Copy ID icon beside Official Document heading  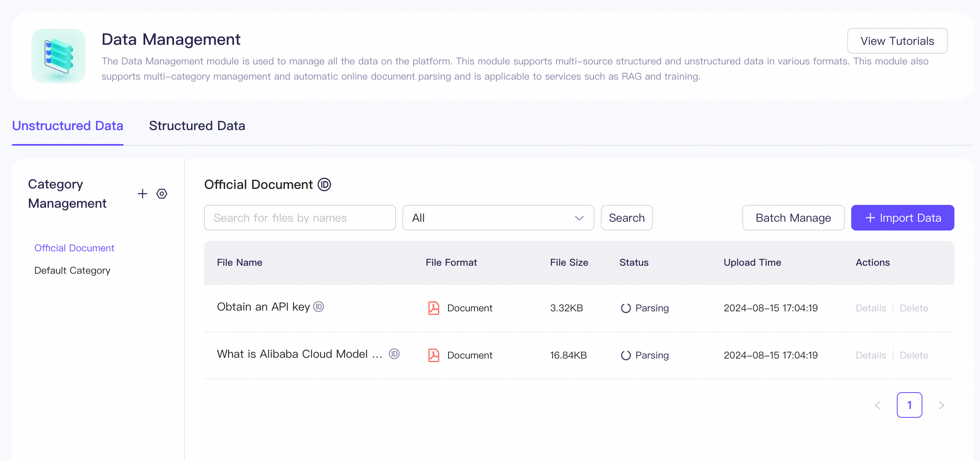click(x=324, y=184)
